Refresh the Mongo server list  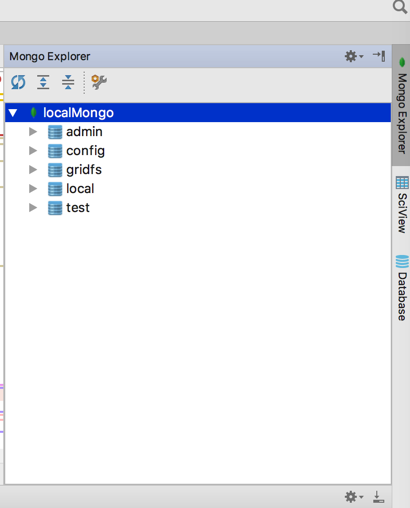[18, 82]
